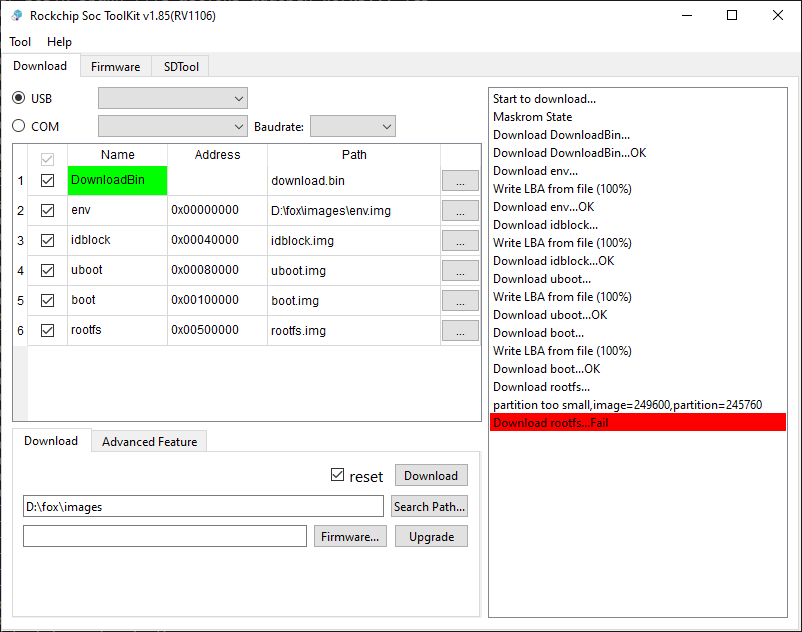Switch to the Advanced Feature tab
Screen dimensions: 802x632
point(149,441)
